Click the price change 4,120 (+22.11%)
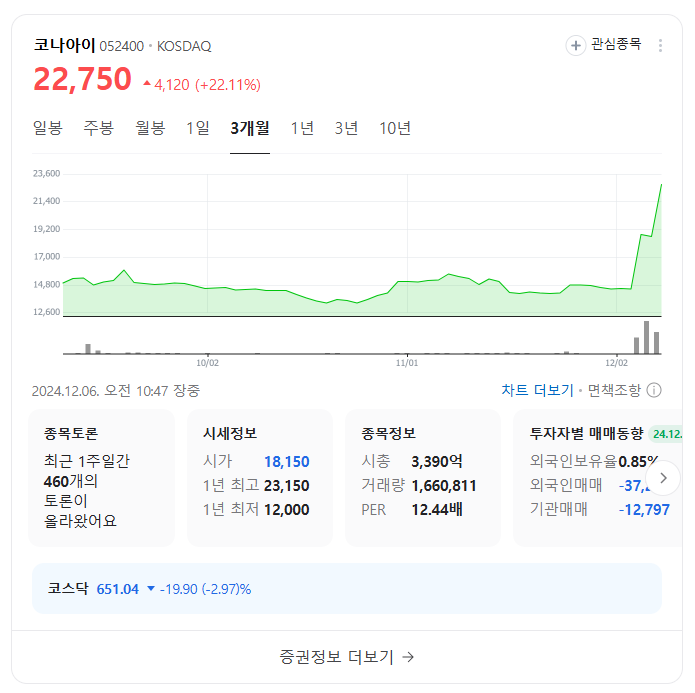The image size is (695, 693). (x=203, y=84)
